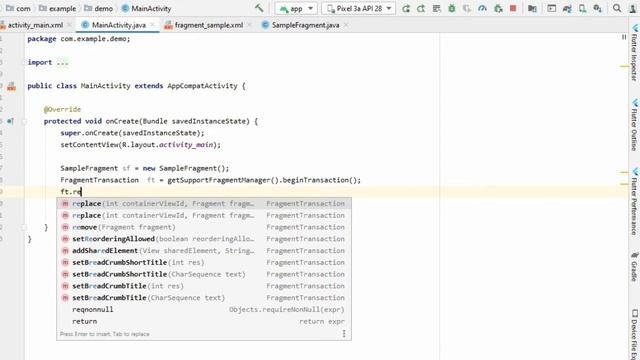640x360 pixels.
Task: Click the package com.example.demo line
Action: click(x=79, y=39)
